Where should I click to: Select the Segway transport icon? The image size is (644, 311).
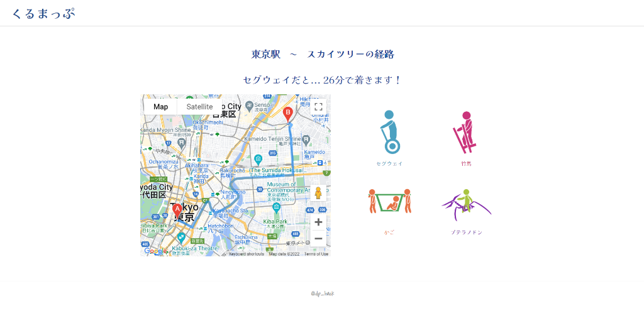click(x=389, y=132)
